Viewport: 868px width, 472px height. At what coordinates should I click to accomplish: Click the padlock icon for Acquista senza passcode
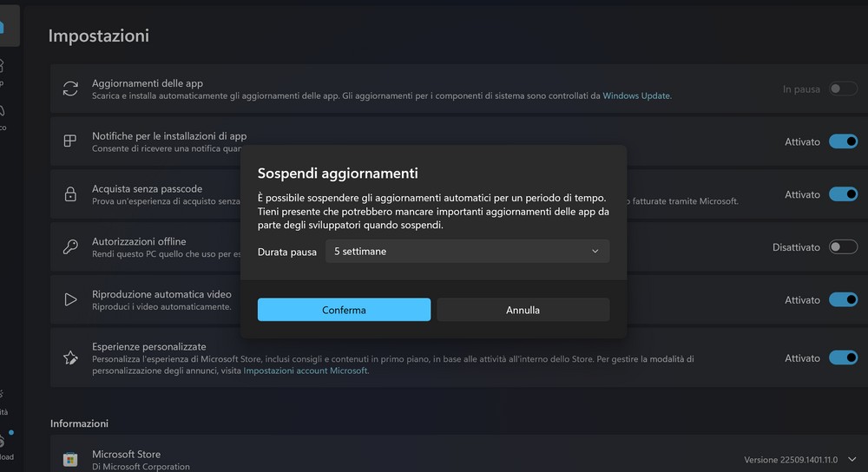point(70,194)
